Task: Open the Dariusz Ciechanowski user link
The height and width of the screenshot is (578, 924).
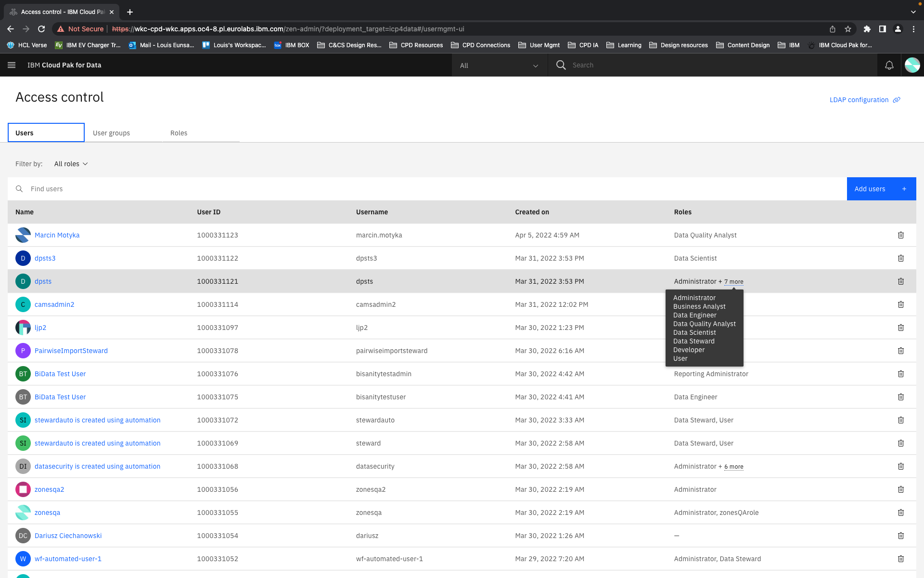Action: (68, 536)
